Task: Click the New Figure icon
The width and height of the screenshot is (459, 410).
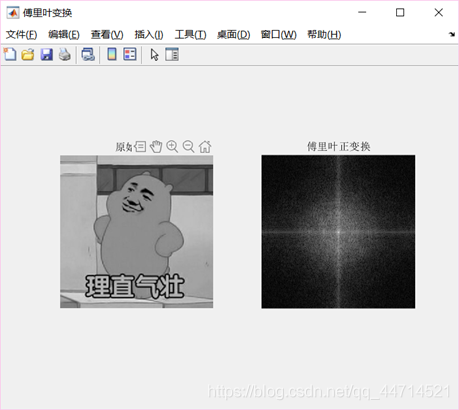Action: (x=10, y=54)
